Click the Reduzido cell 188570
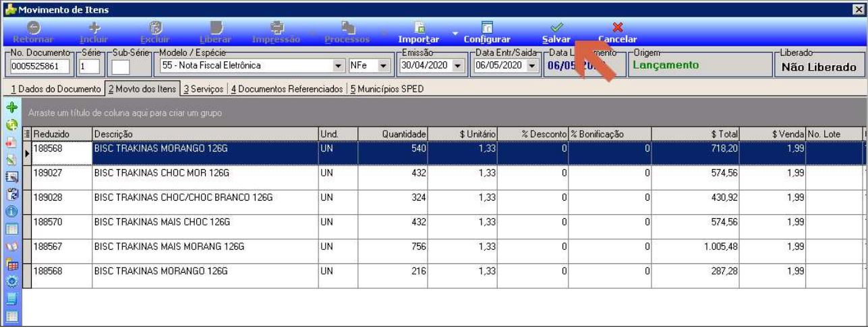The height and width of the screenshot is (328, 868). [62, 226]
